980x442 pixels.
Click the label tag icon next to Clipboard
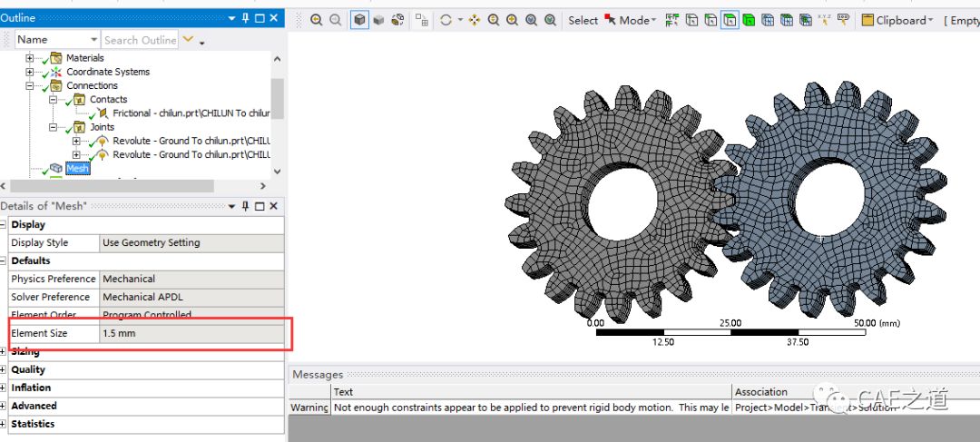[x=843, y=20]
